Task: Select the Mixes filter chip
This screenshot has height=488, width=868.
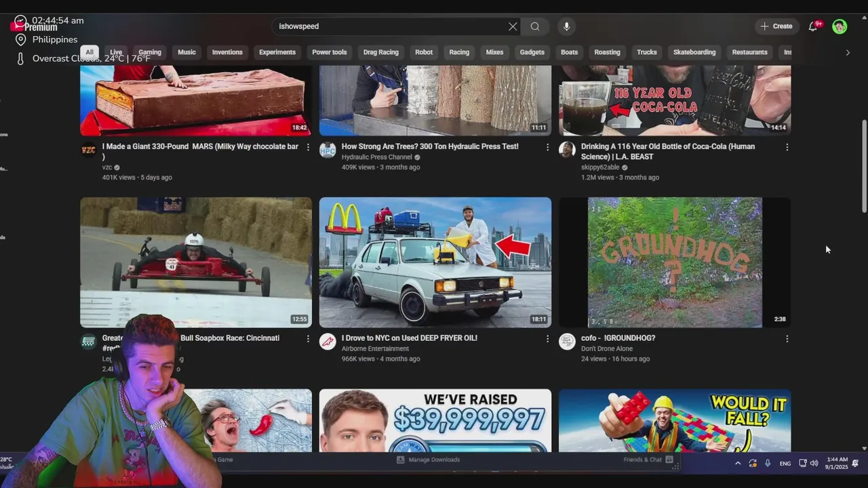Action: (495, 52)
